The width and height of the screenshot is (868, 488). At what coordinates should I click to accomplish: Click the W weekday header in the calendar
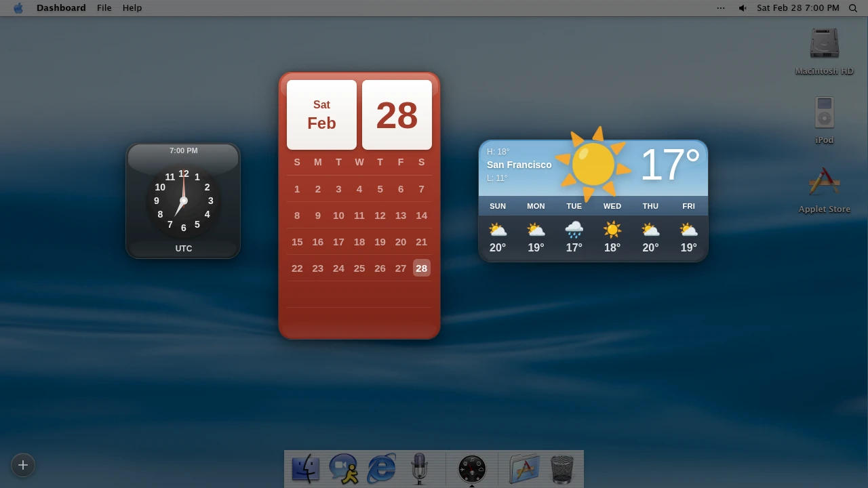coord(359,162)
